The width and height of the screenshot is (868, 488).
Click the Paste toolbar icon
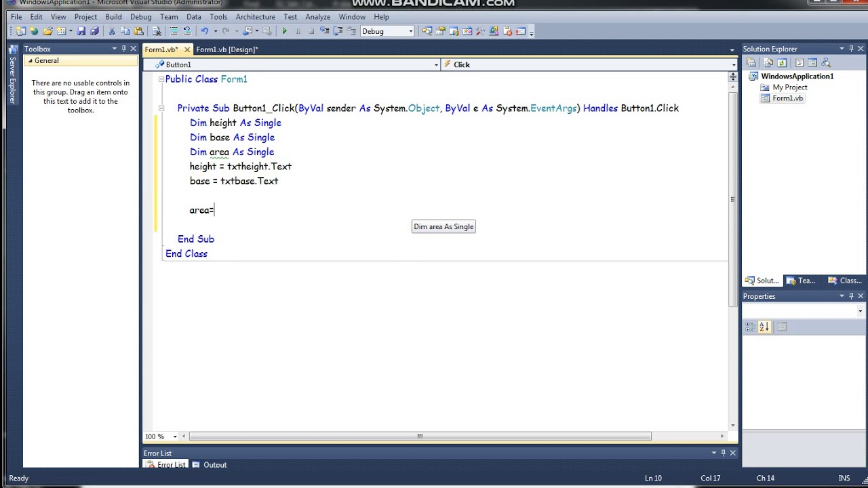point(138,31)
